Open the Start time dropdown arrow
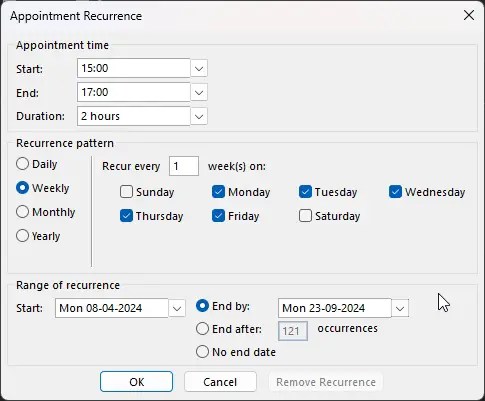Screen dimensions: 485x401 point(199,69)
